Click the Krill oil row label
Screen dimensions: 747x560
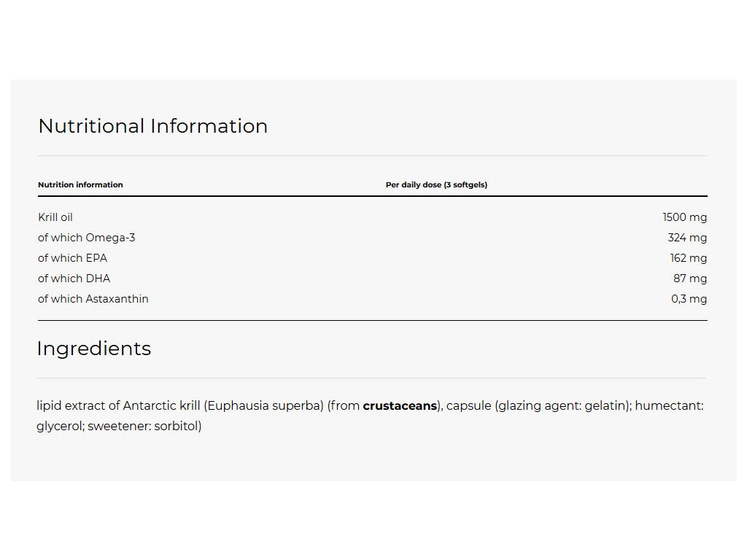55,217
